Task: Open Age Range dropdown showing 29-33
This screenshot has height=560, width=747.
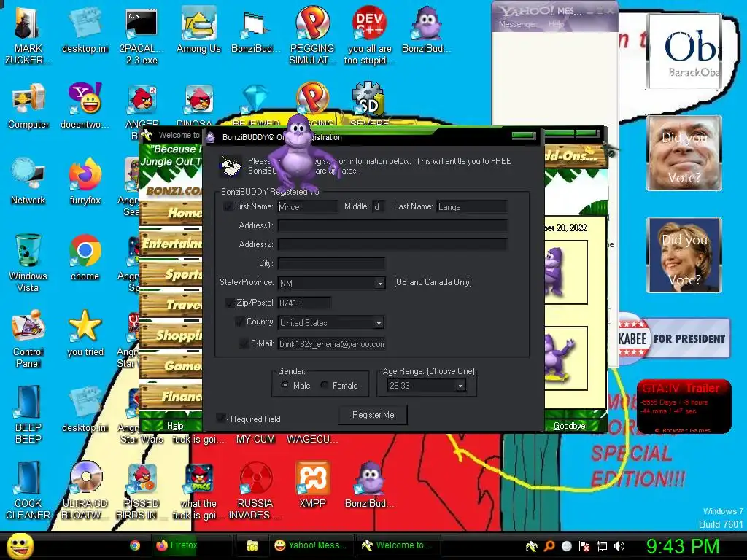Action: point(460,386)
